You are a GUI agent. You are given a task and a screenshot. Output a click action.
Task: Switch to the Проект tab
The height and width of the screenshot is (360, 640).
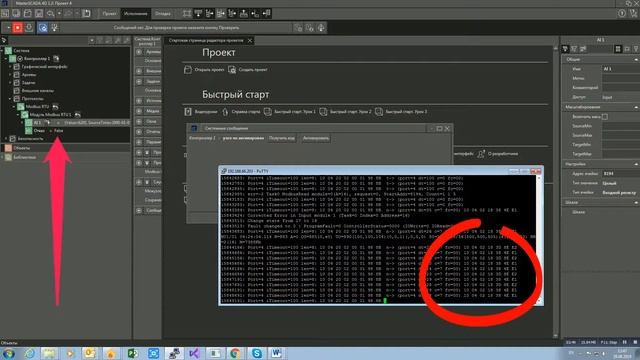pos(109,14)
